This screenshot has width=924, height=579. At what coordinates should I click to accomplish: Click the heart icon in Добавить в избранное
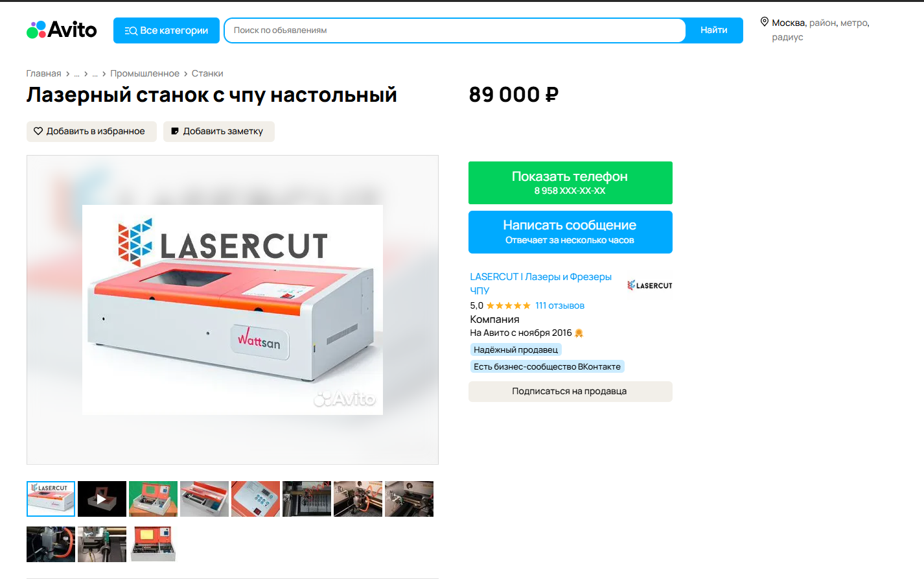click(38, 131)
